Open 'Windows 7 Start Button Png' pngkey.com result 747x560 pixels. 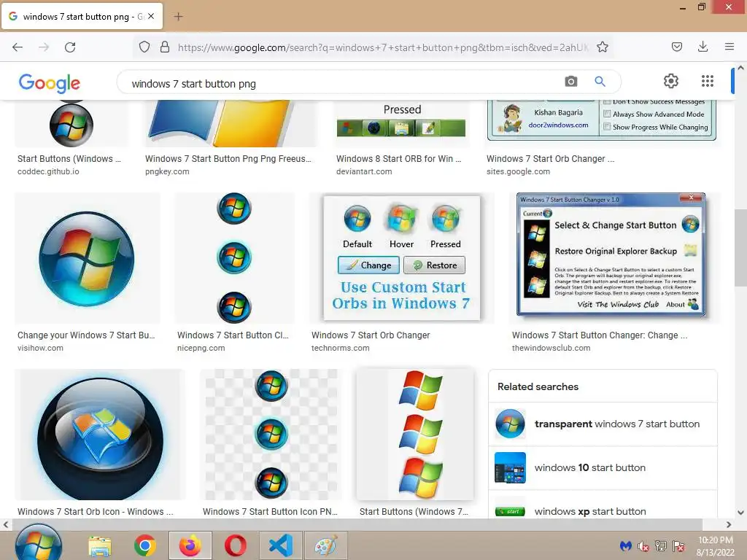228,159
